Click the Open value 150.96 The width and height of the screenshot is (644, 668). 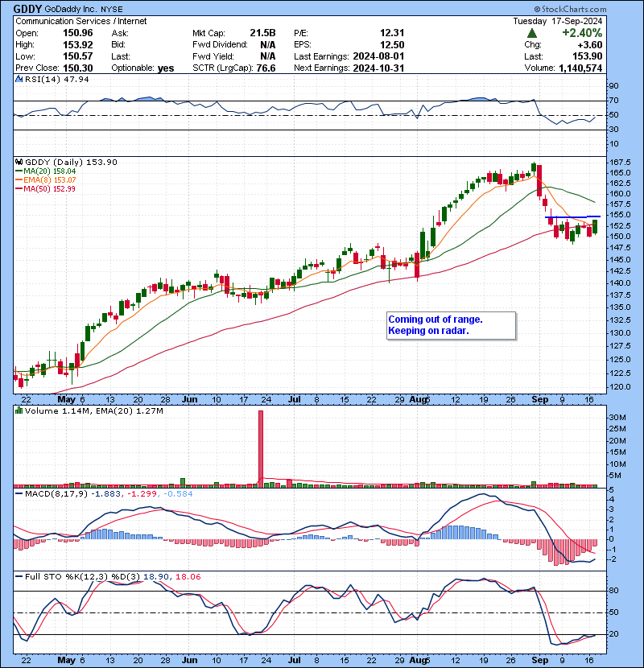point(77,33)
